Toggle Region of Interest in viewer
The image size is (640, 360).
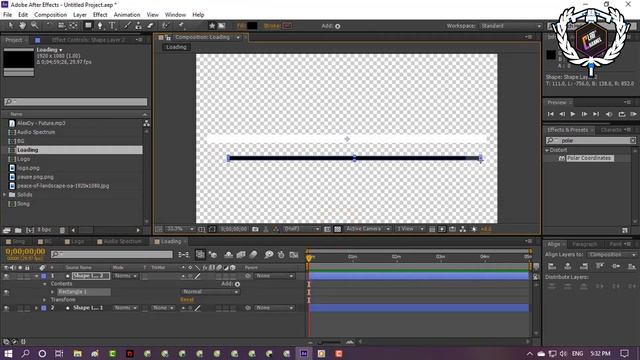(x=327, y=229)
